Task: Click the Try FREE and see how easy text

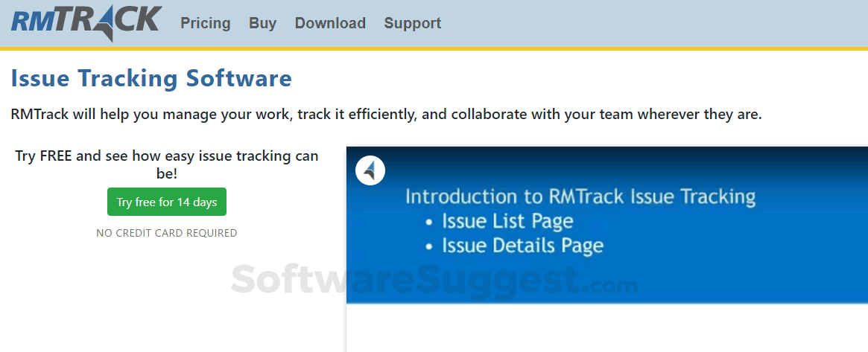Action: click(167, 164)
